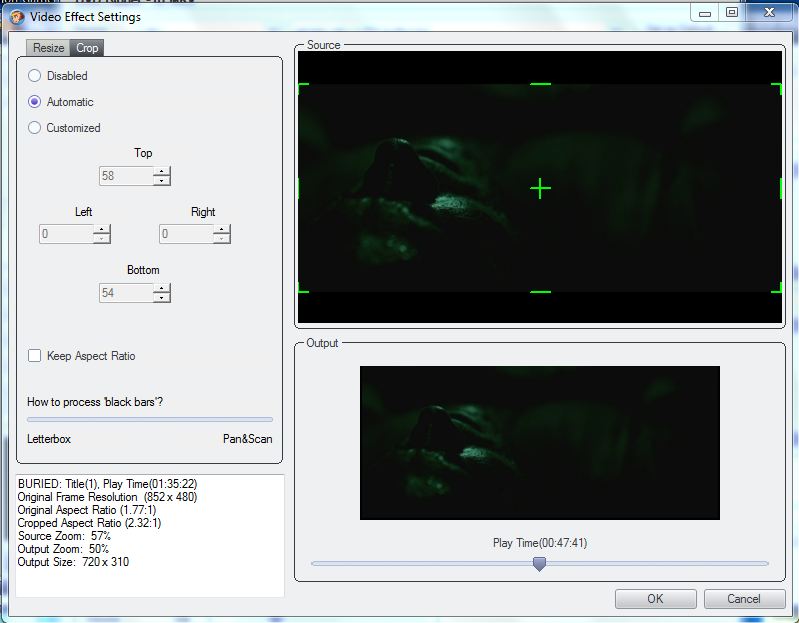
Task: Minimize the Video Effect Settings window
Action: (x=705, y=13)
